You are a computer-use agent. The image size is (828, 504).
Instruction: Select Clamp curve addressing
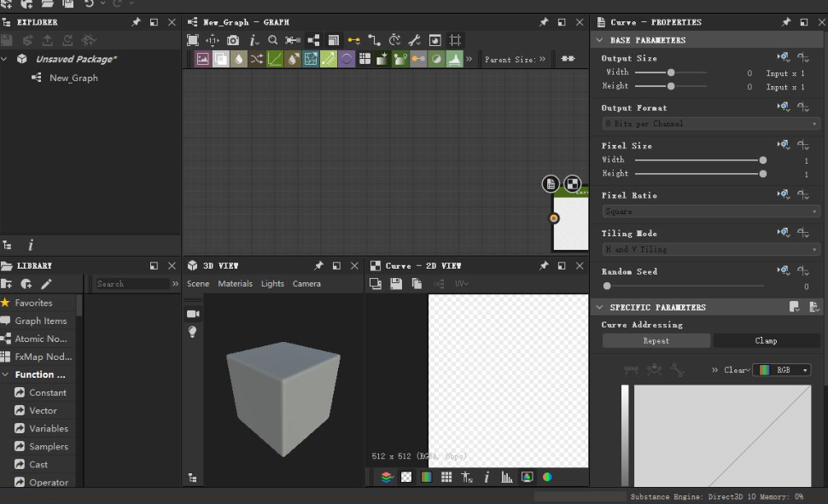766,341
